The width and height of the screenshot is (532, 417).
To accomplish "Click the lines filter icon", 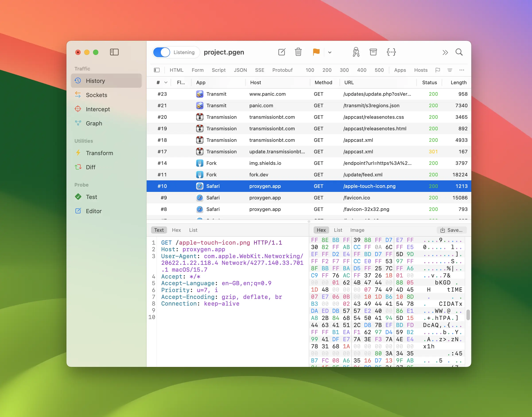I will click(x=450, y=70).
